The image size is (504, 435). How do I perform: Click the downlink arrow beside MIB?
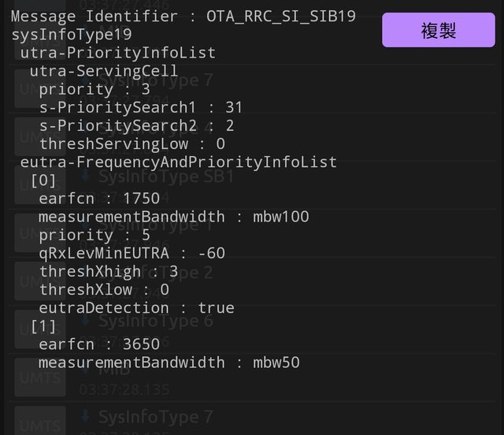85,369
